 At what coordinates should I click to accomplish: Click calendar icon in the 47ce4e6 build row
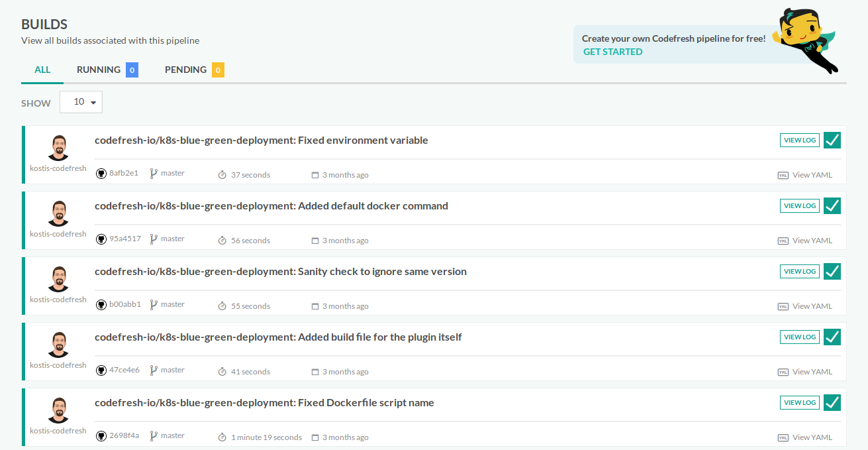(x=315, y=372)
